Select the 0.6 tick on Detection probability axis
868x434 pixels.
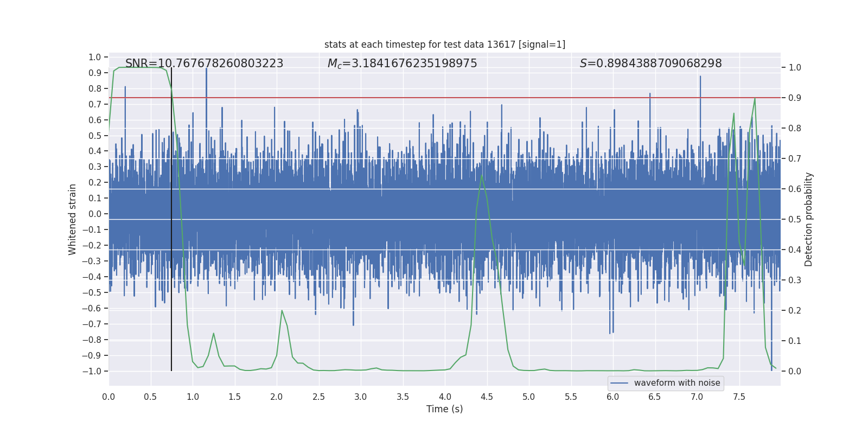[x=795, y=189]
